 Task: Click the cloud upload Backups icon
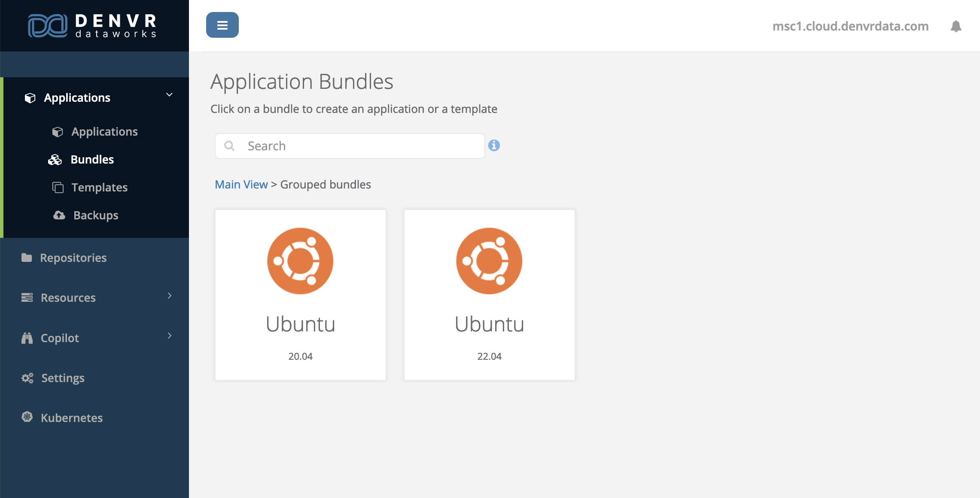tap(59, 215)
